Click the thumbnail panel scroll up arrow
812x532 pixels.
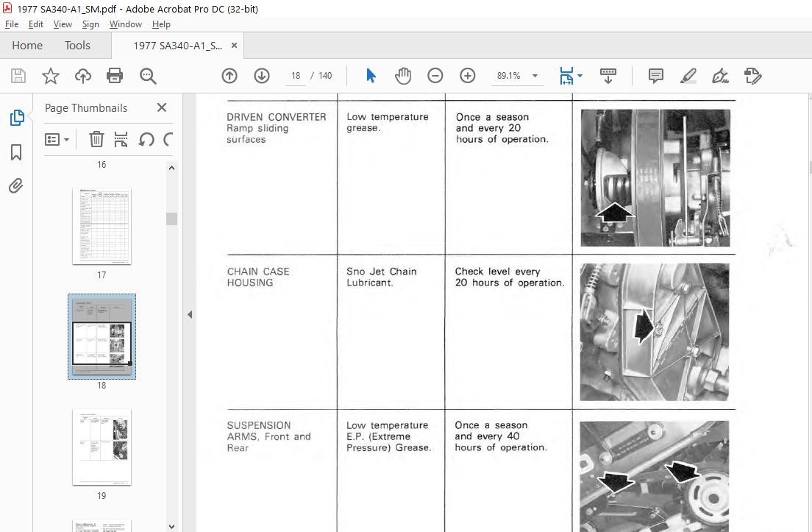[x=172, y=168]
